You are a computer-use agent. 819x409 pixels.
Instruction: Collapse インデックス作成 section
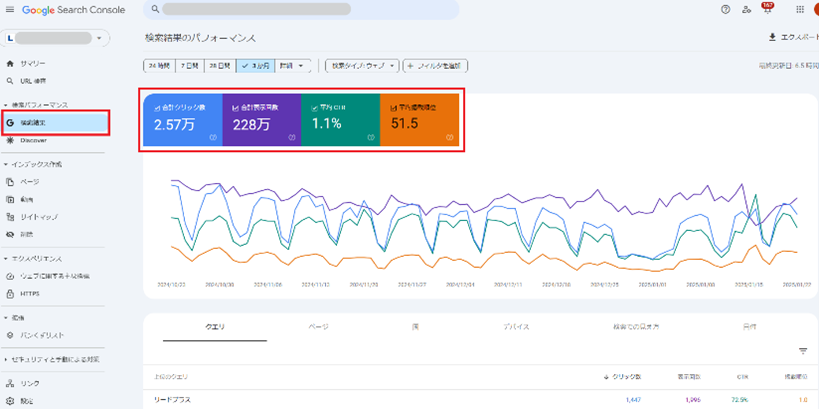(32, 164)
